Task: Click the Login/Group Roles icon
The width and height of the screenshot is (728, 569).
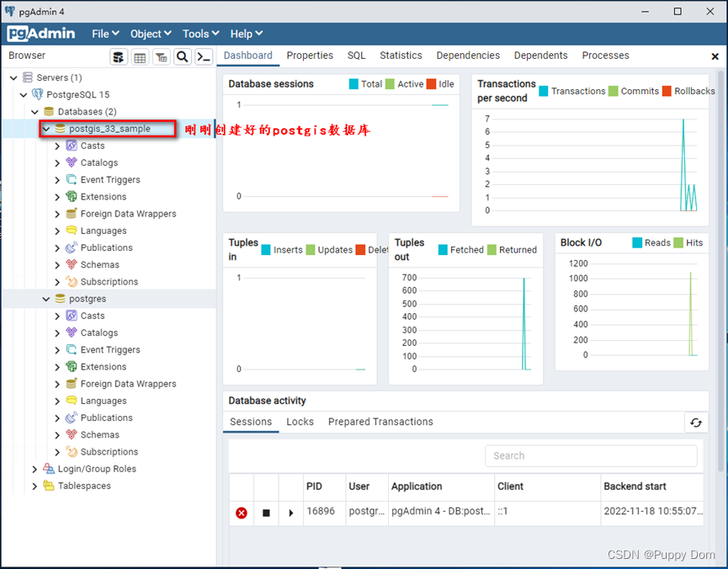Action: coord(48,469)
